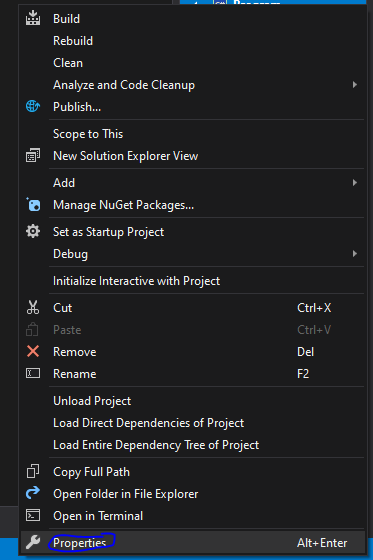Image resolution: width=373 pixels, height=560 pixels.
Task: Click the Publish globe icon
Action: pos(33,106)
